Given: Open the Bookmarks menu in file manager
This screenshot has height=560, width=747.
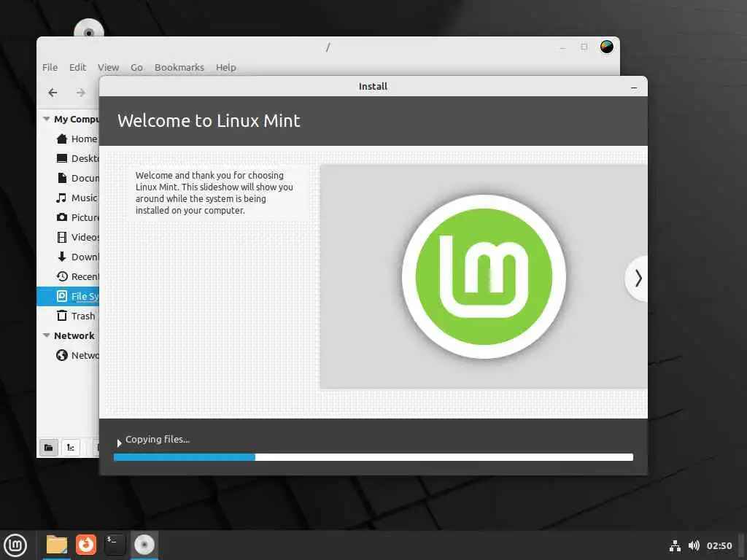Looking at the screenshot, I should [179, 67].
